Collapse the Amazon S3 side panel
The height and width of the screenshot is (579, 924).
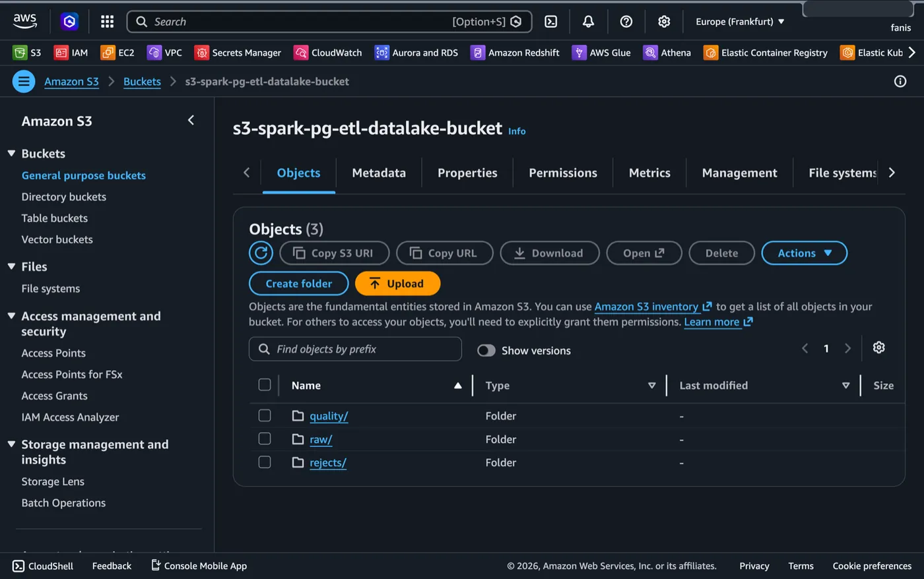191,120
